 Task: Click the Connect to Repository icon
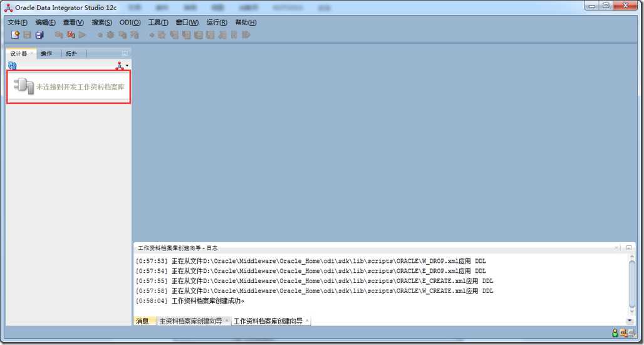pyautogui.click(x=120, y=65)
